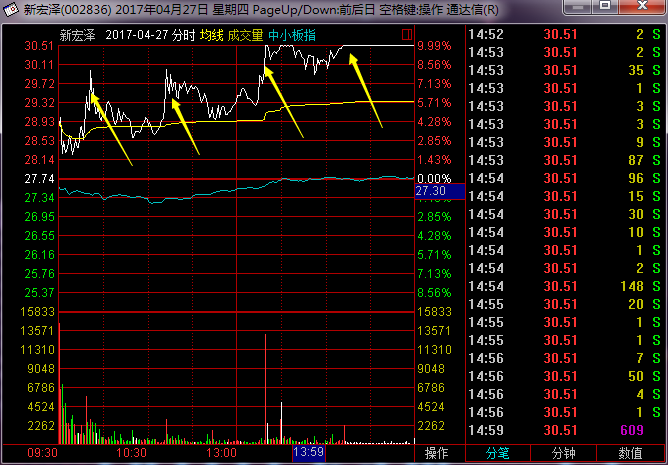Image resolution: width=668 pixels, height=465 pixels.
Task: Click the 30.11 price axis label
Action: [x=39, y=65]
